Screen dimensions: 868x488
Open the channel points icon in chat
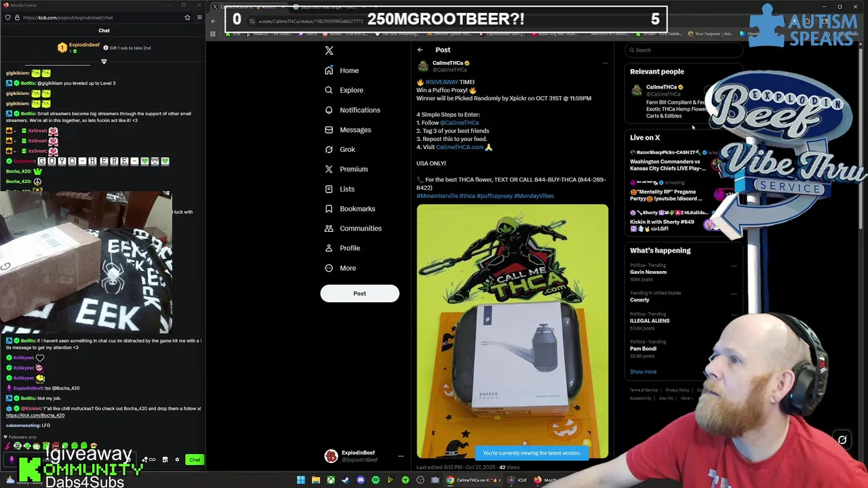click(x=144, y=460)
